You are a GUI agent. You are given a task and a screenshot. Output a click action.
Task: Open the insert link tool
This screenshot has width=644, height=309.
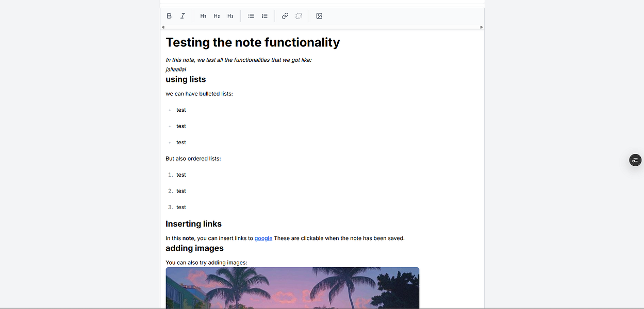(x=285, y=16)
